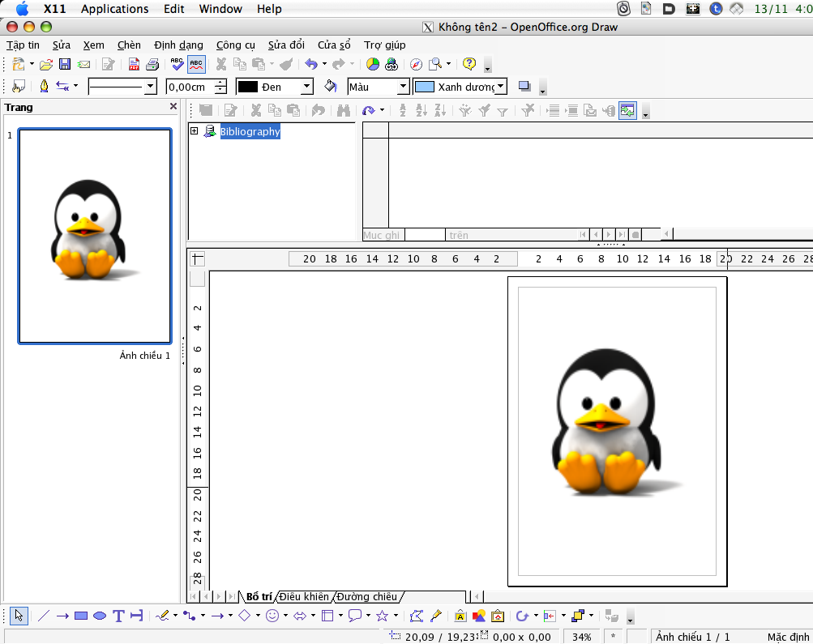
Task: Open the Fontwork Gallery icon
Action: 460,616
